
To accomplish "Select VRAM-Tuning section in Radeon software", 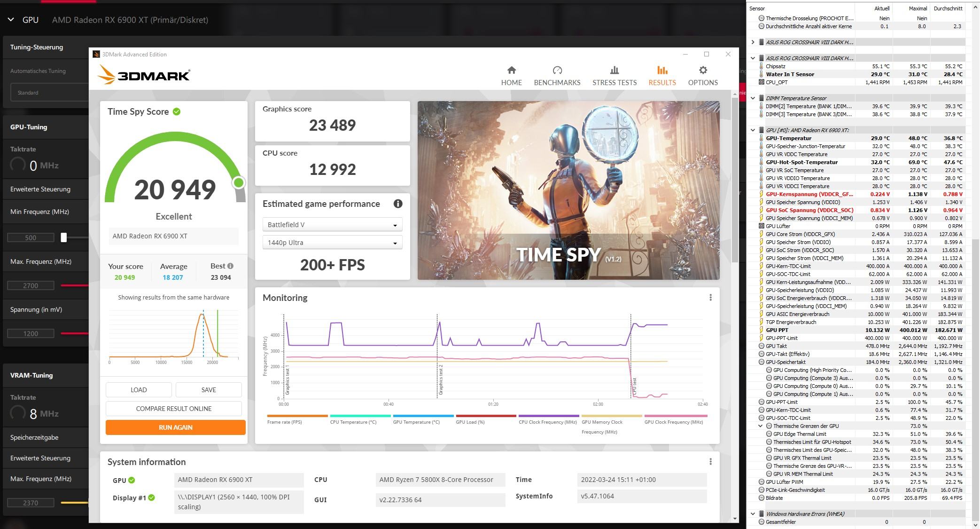I will [31, 375].
